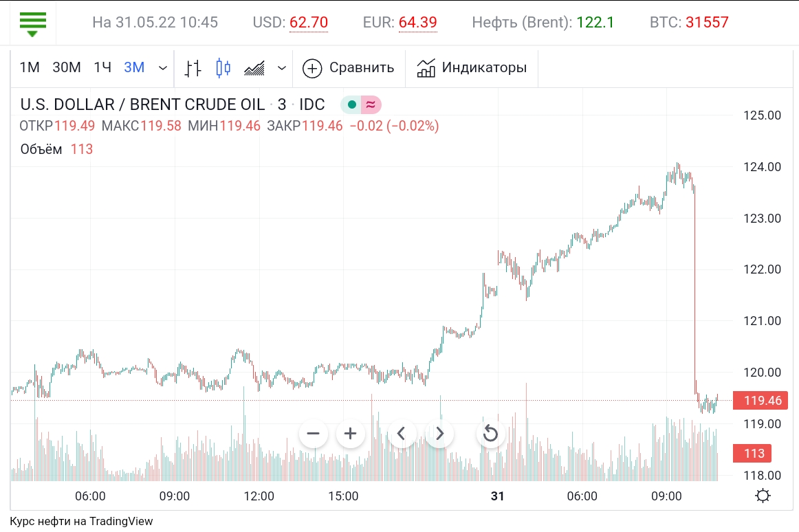The image size is (799, 532).
Task: Switch to the 1M interval
Action: click(x=30, y=67)
